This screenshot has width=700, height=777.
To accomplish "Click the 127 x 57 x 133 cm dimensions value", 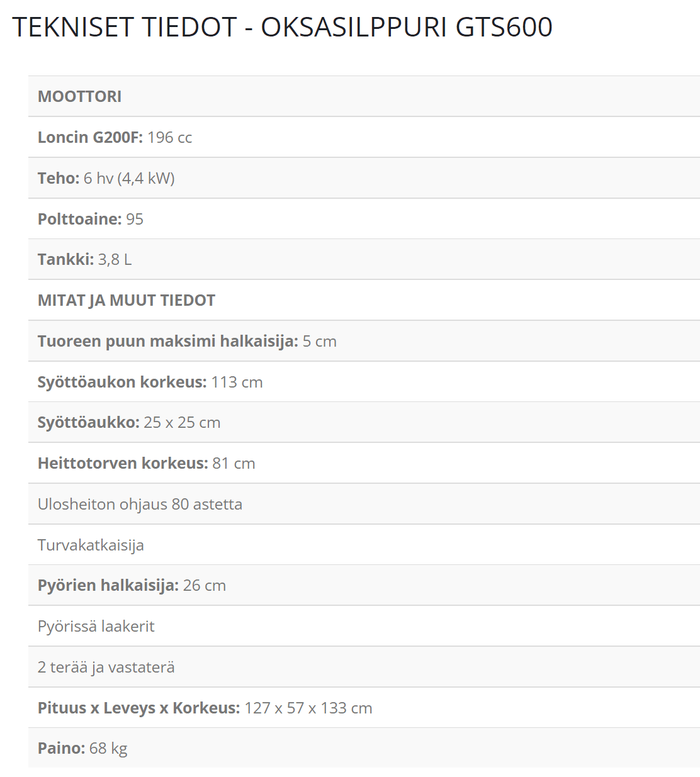I will click(x=308, y=708).
